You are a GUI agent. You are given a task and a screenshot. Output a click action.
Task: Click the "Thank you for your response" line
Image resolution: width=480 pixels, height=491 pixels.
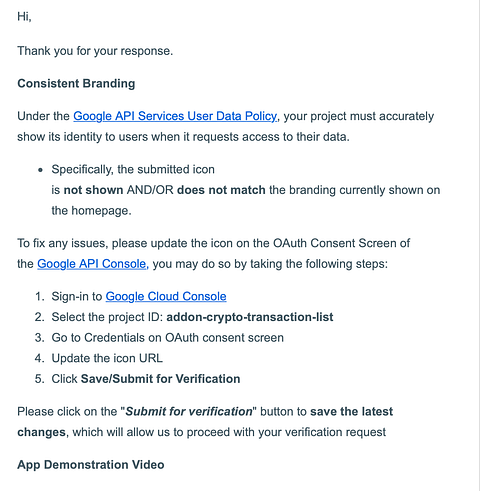[95, 51]
